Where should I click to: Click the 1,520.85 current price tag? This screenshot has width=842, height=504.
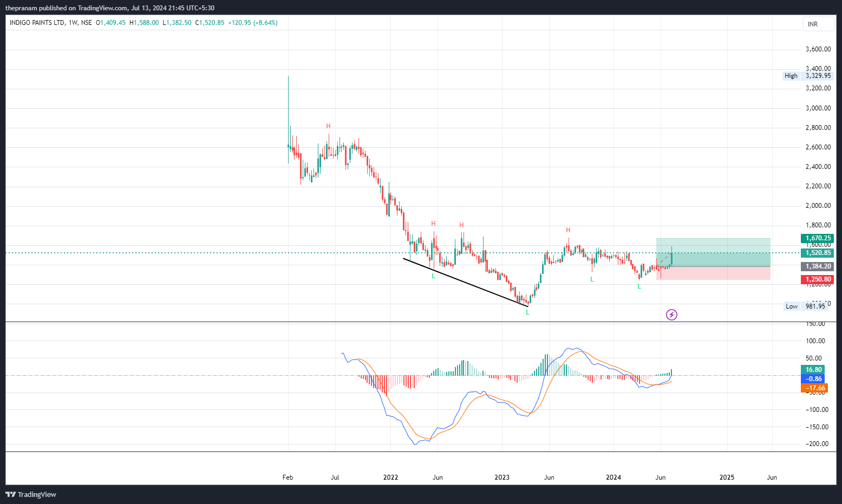(x=817, y=253)
